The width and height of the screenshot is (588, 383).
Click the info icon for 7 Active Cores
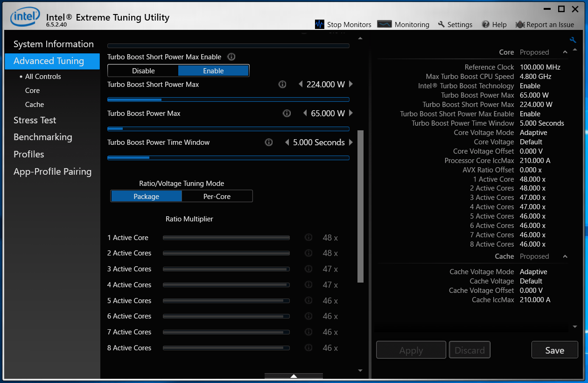[x=308, y=332]
